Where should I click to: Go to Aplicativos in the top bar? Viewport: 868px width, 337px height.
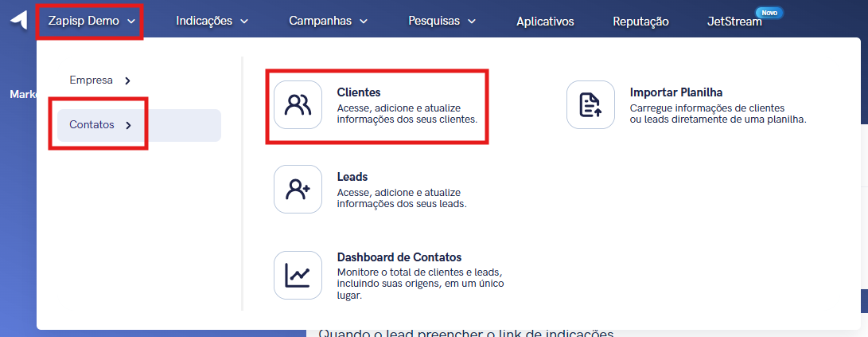545,22
